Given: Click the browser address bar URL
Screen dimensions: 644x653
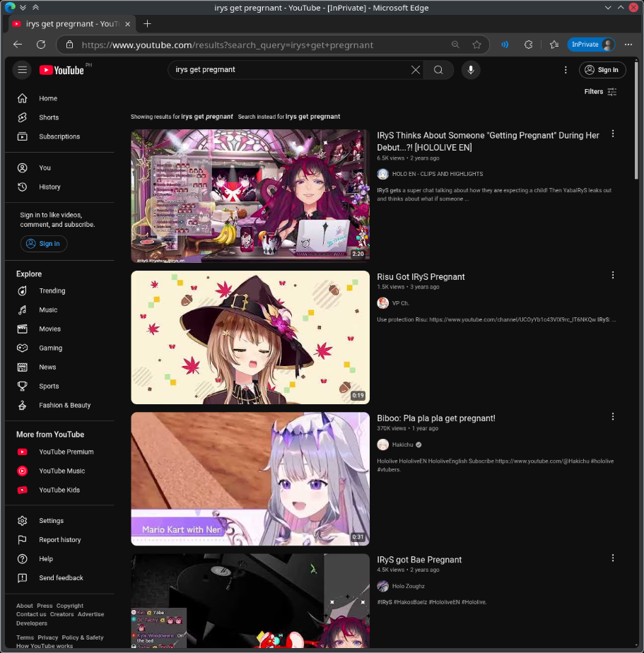Looking at the screenshot, I should tap(228, 45).
